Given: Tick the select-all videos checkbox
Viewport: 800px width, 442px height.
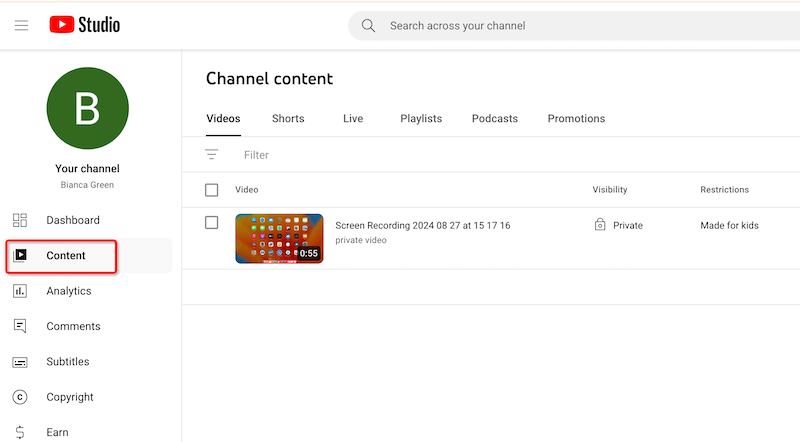Looking at the screenshot, I should pos(211,190).
